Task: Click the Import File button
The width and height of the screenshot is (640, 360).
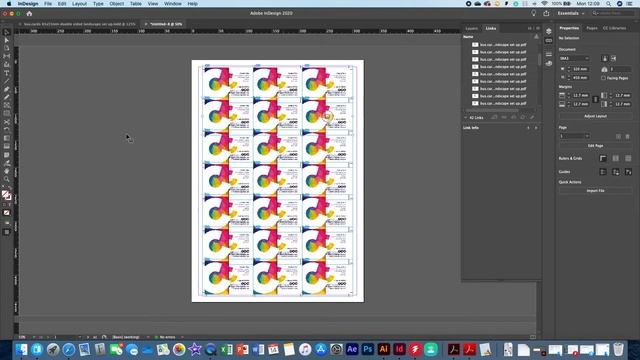Action: click(596, 191)
